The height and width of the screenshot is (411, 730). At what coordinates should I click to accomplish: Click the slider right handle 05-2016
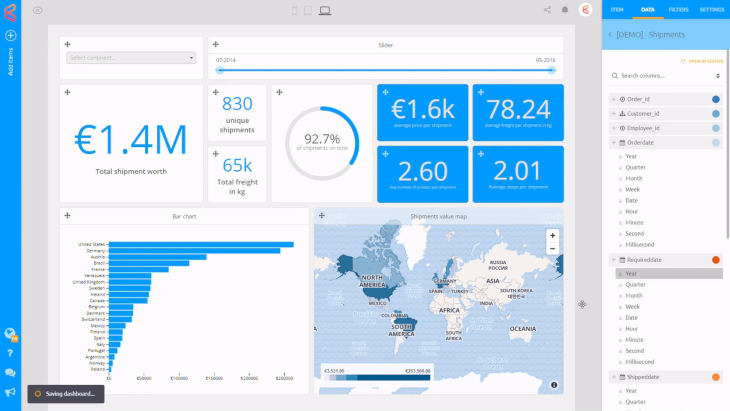[x=551, y=70]
